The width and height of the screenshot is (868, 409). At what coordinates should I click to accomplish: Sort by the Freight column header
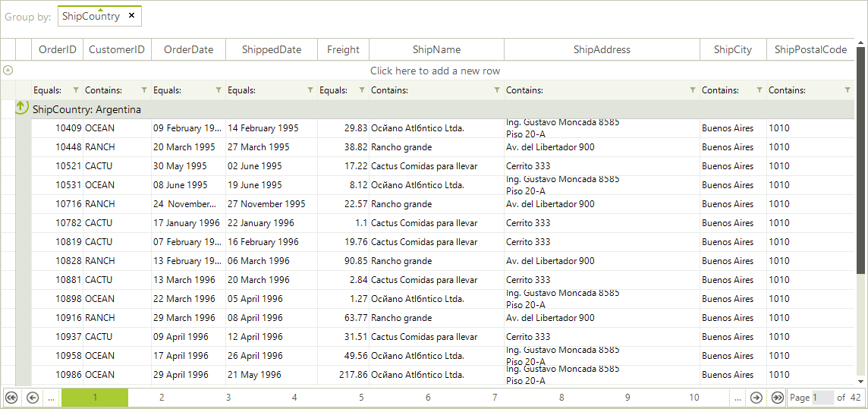tap(343, 49)
